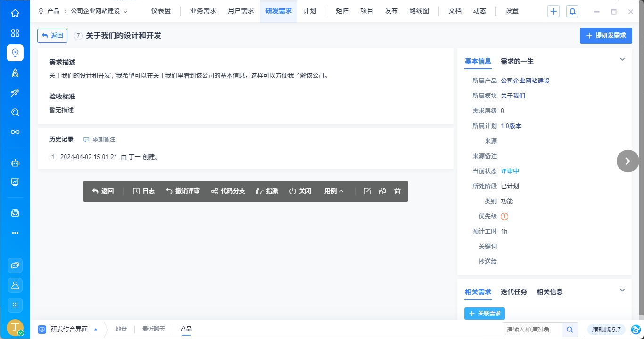Collapse the 基本信息 panel chevron
The height and width of the screenshot is (339, 644).
pyautogui.click(x=622, y=59)
